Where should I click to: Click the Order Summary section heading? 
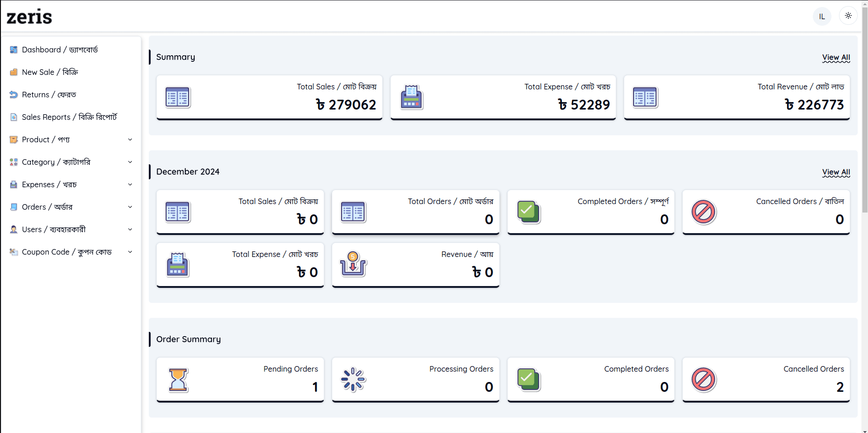click(189, 339)
